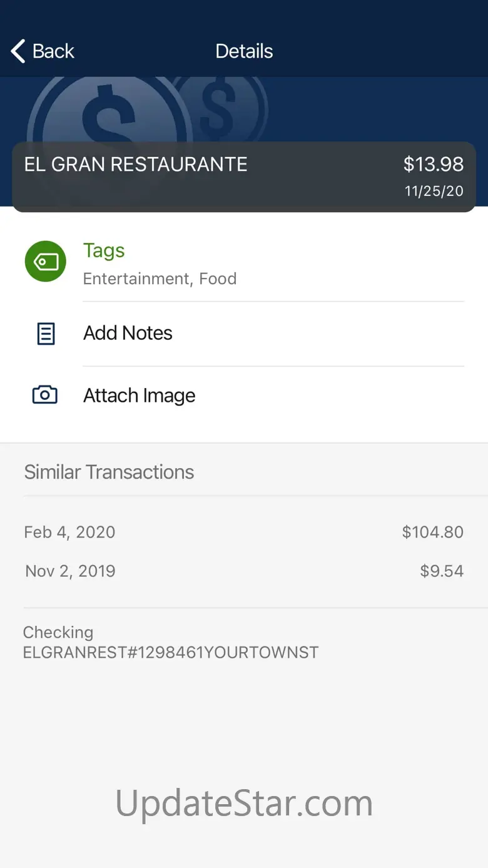Open the Feb 4, 2020 similar transaction
The height and width of the screenshot is (868, 488).
69,532
